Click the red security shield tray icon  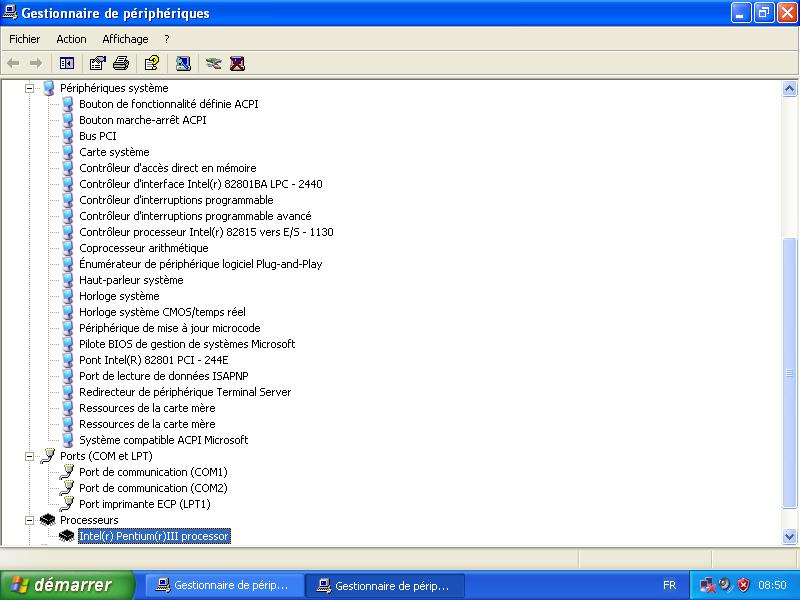[x=743, y=585]
